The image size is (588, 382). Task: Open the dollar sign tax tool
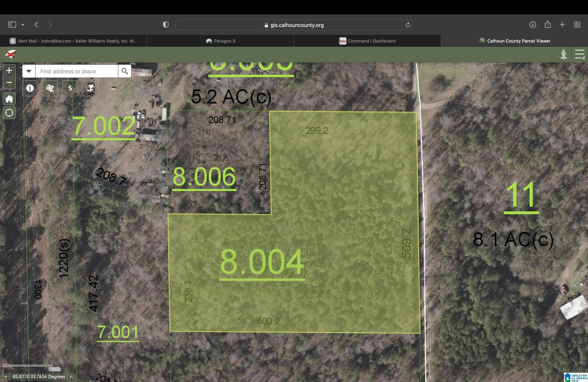pyautogui.click(x=70, y=88)
